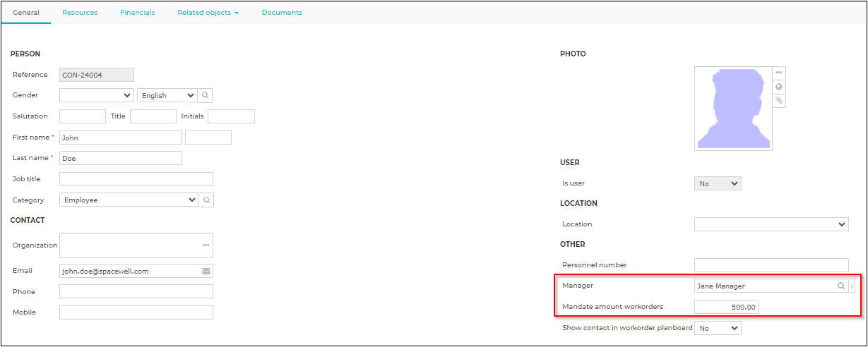Click the envelope icon in Email field
The width and height of the screenshot is (868, 347).
[206, 271]
